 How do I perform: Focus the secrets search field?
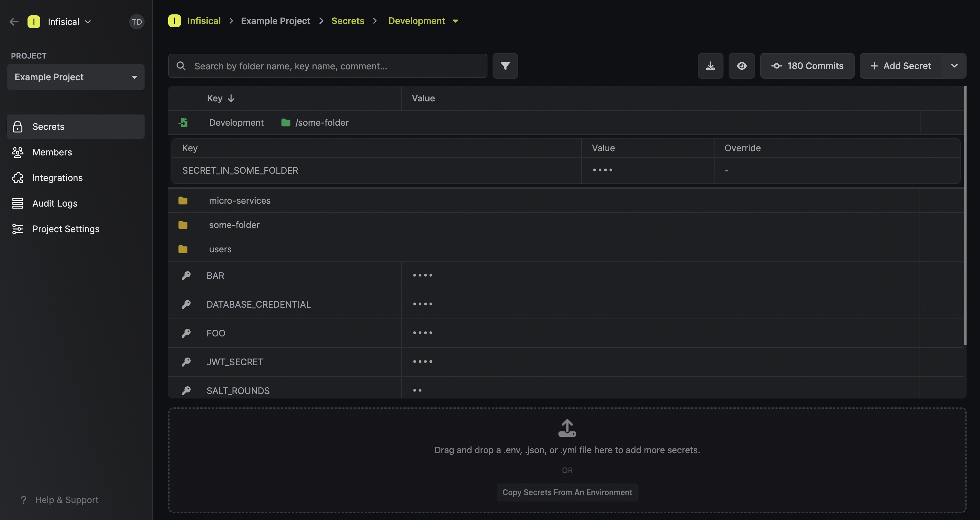point(328,66)
